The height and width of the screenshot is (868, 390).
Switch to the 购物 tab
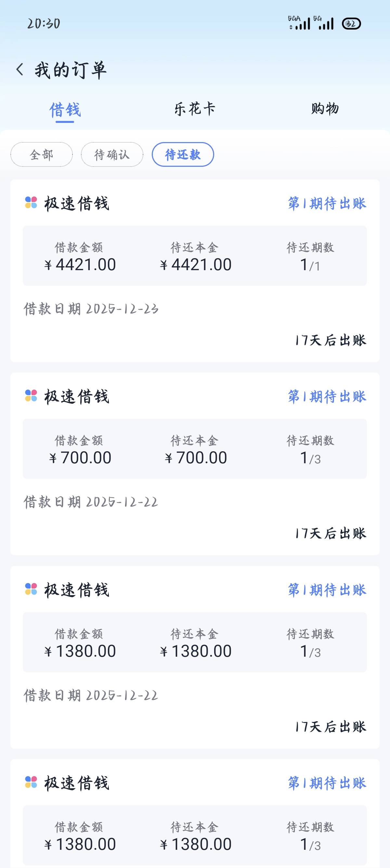[325, 109]
